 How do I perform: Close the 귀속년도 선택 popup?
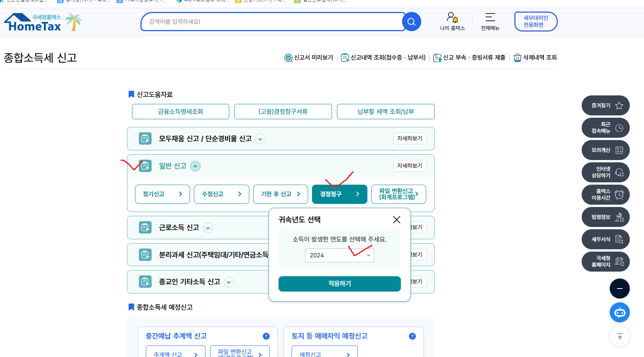(396, 220)
